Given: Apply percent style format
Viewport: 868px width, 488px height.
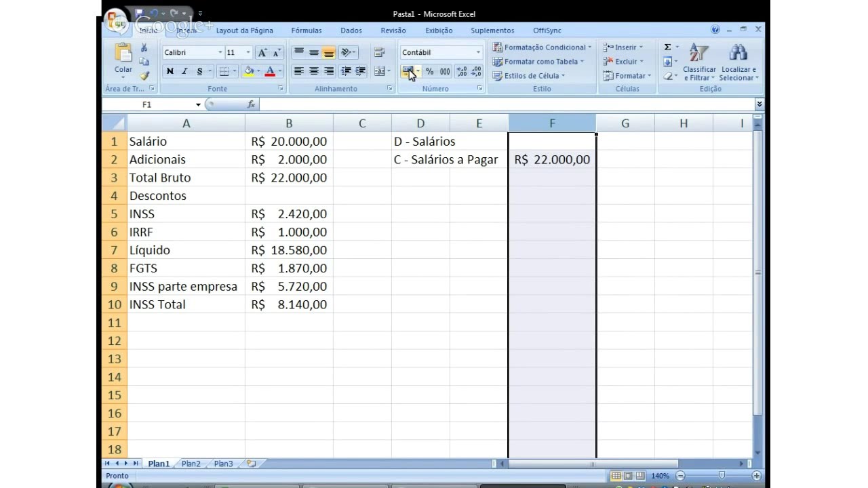Looking at the screenshot, I should click(x=429, y=71).
